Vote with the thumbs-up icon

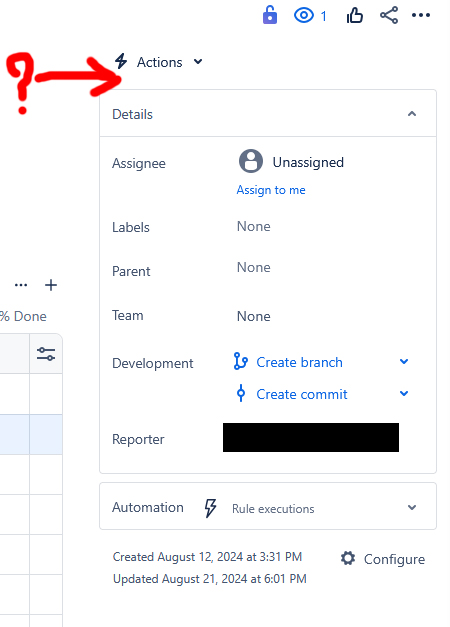355,16
